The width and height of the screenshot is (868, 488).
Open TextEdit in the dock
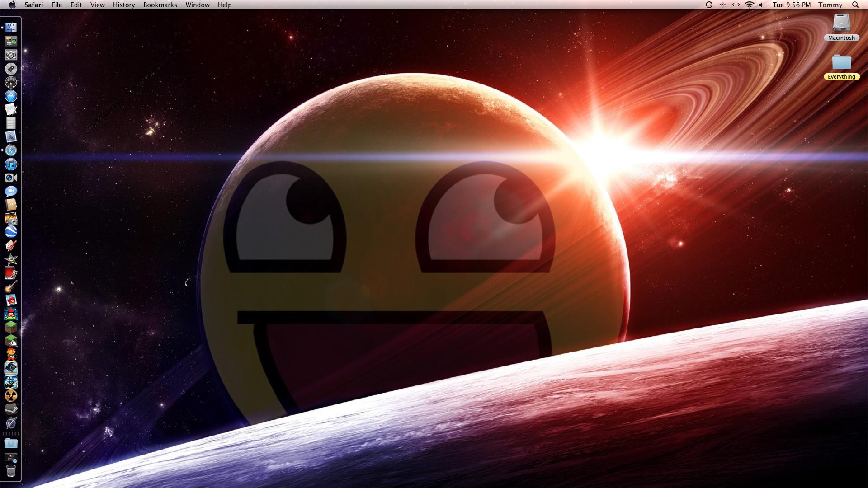coord(11,109)
